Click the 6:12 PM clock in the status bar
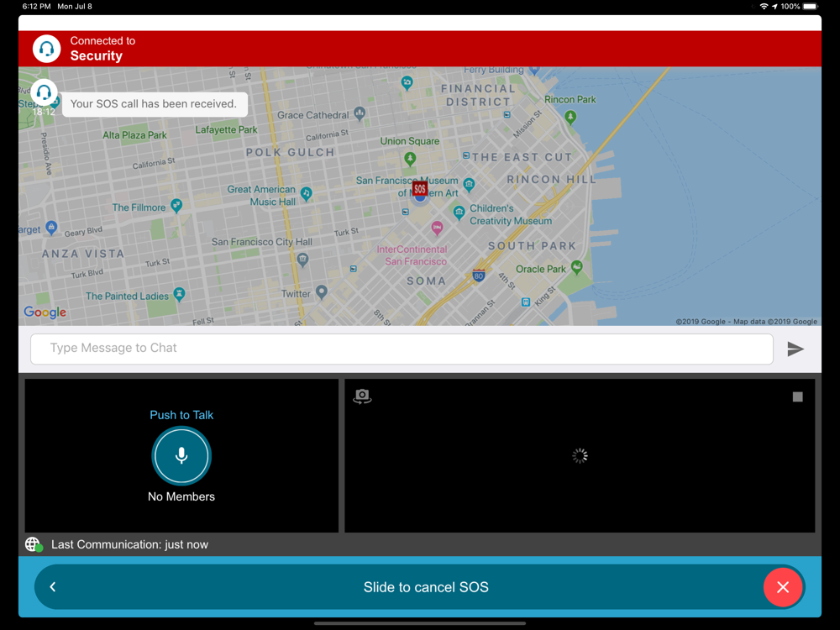The height and width of the screenshot is (630, 840). [36, 7]
